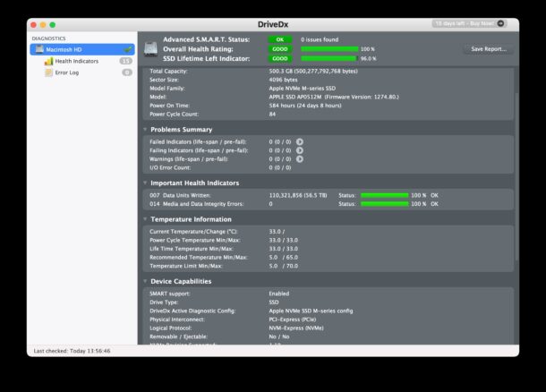The height and width of the screenshot is (392, 546).
Task: Collapse the Problems Summary section
Action: pyautogui.click(x=145, y=129)
